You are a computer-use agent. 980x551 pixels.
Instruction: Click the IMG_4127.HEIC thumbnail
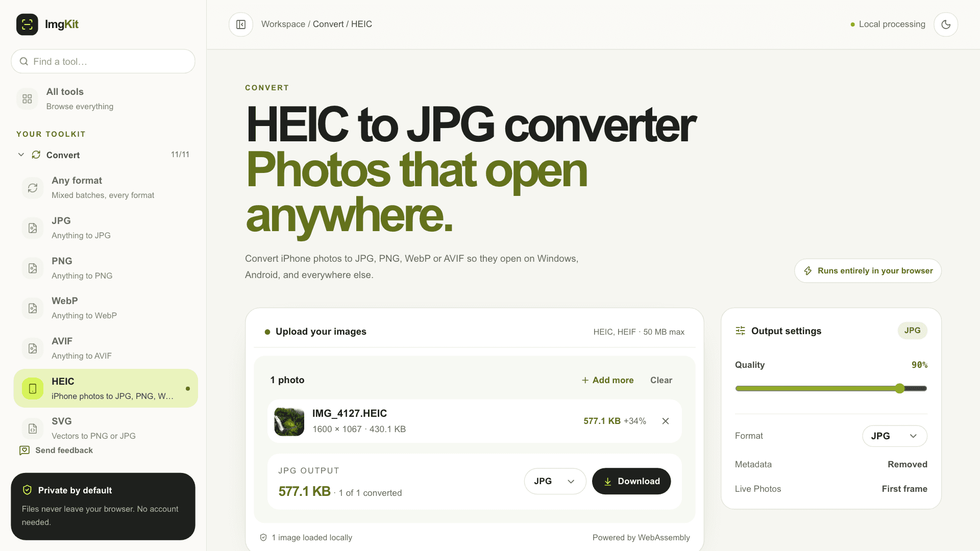tap(289, 421)
